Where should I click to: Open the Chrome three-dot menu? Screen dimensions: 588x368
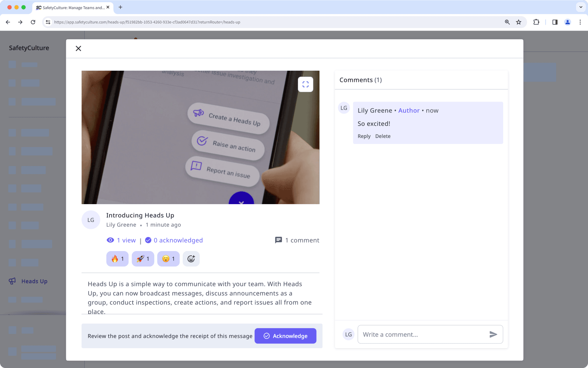[x=580, y=22]
